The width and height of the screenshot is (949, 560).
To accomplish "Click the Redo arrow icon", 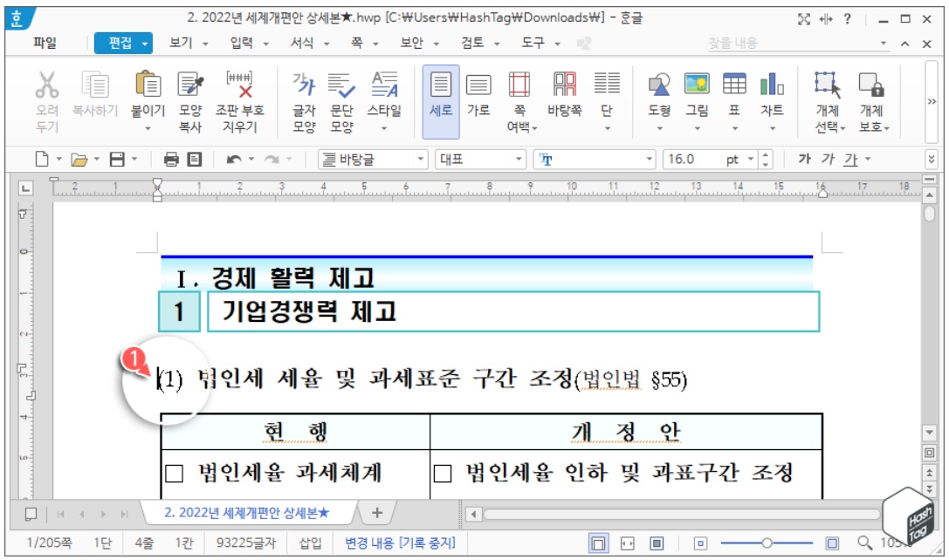I will [x=272, y=159].
